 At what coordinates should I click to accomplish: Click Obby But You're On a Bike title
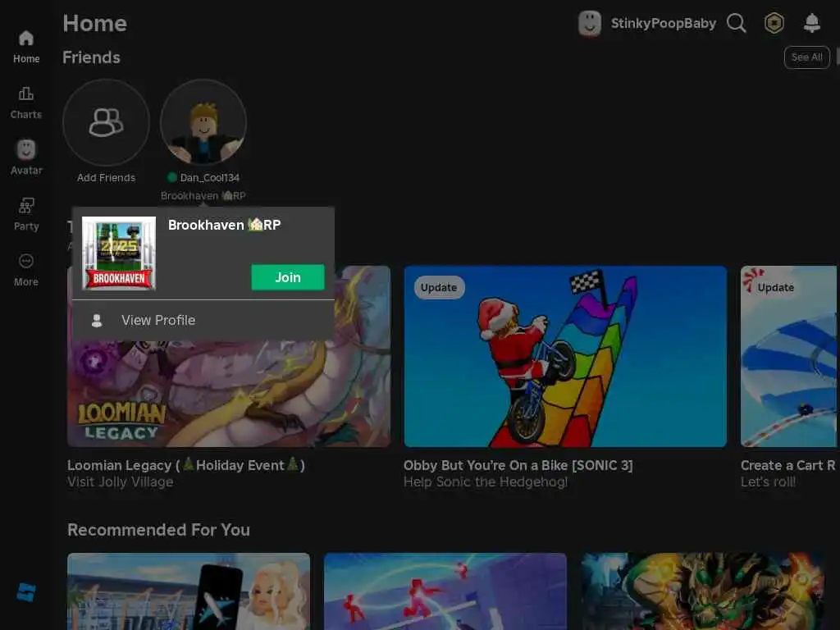[x=518, y=465]
